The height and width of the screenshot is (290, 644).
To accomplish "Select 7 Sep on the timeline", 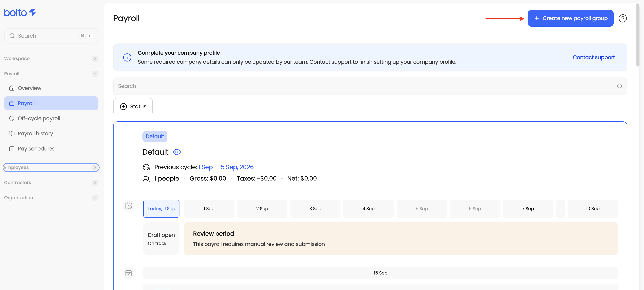I will (528, 209).
